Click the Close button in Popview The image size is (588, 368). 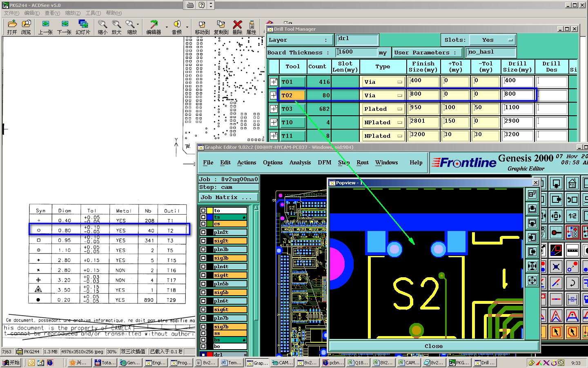pos(433,346)
